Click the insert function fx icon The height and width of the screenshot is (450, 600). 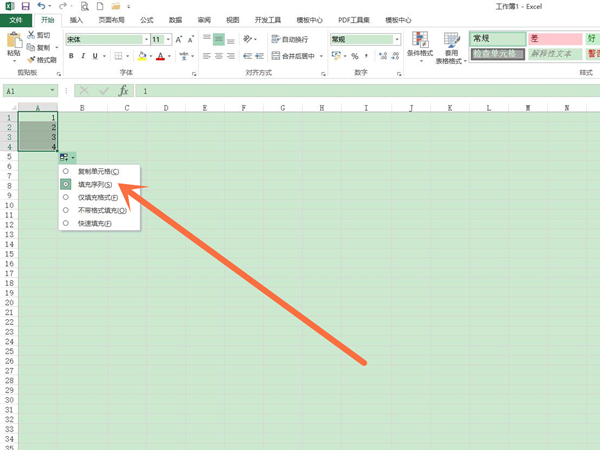point(124,91)
